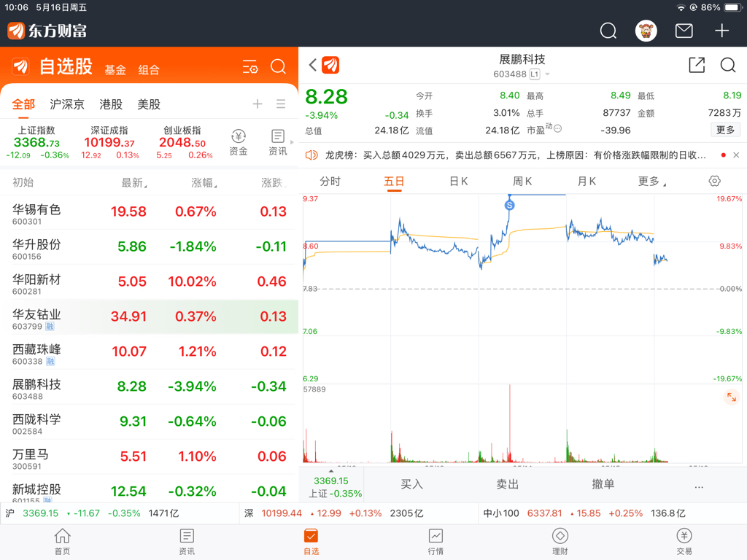The height and width of the screenshot is (560, 747).
Task: Open 深证成指 index quote
Action: (x=109, y=142)
